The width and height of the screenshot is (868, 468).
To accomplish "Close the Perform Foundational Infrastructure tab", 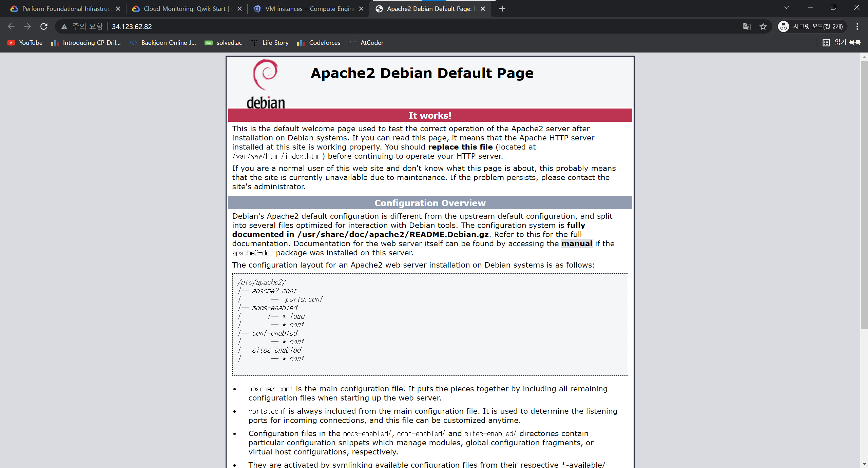I will (118, 9).
